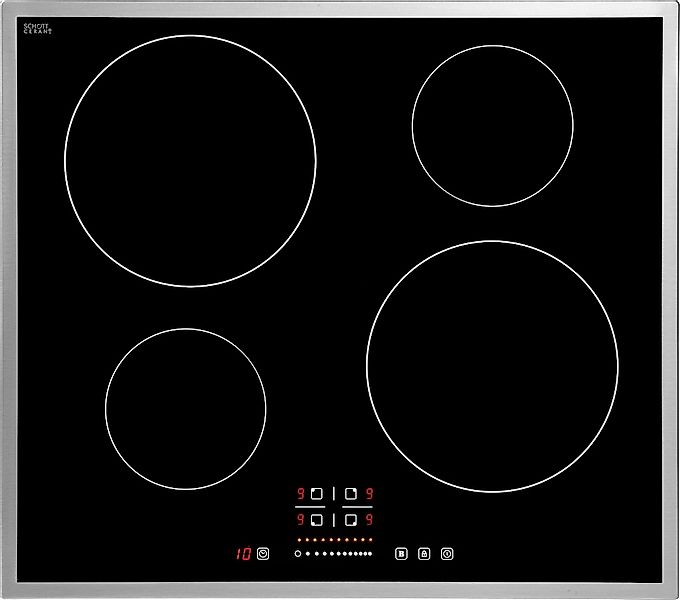Tap the top-left red 9 power level digit
The image size is (680, 600).
(300, 494)
